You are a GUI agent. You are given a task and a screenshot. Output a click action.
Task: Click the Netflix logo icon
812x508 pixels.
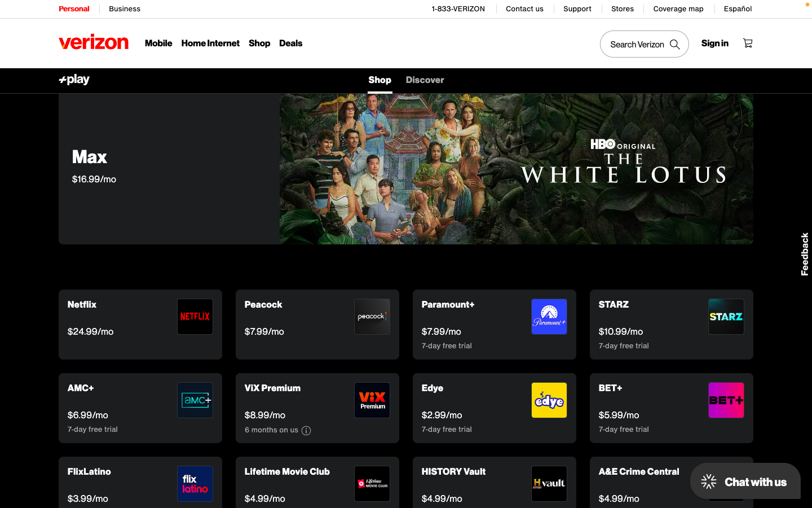pos(195,317)
